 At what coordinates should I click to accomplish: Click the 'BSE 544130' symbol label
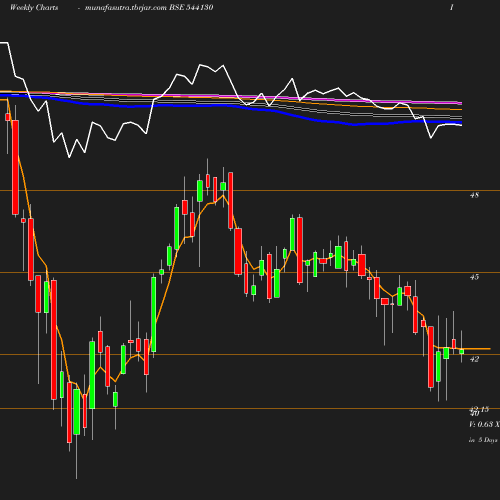(191, 7)
